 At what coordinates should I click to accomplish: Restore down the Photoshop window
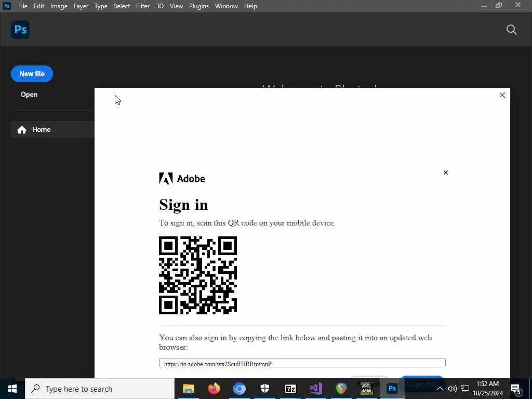tap(499, 5)
